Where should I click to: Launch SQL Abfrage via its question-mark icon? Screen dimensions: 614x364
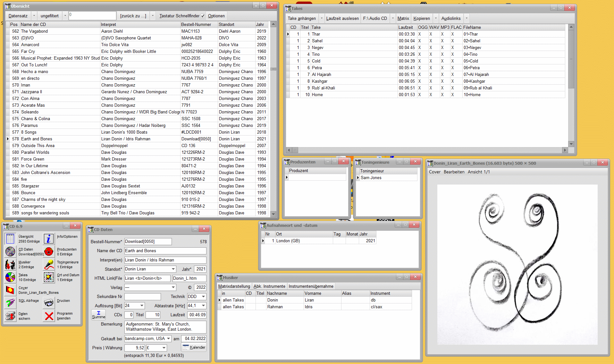point(10,302)
